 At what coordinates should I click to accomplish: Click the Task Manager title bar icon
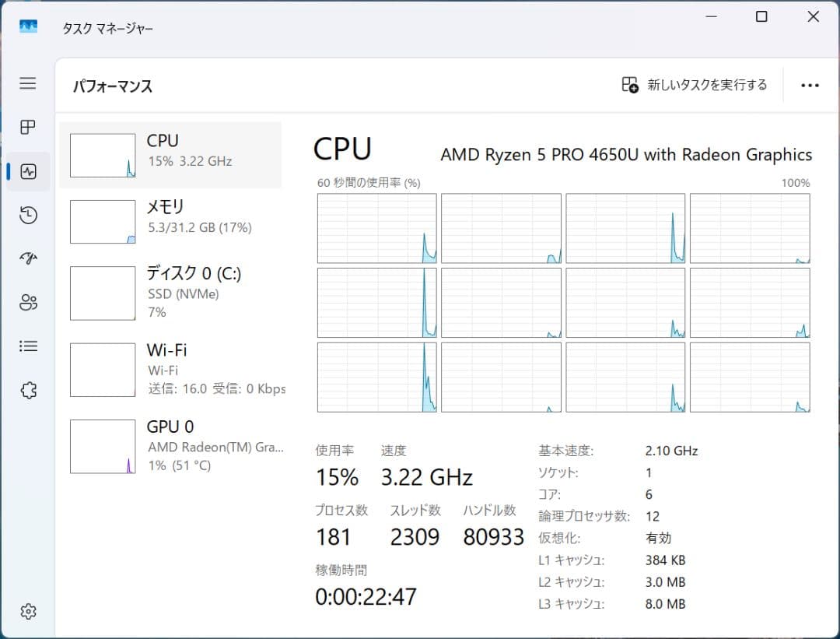coord(29,26)
